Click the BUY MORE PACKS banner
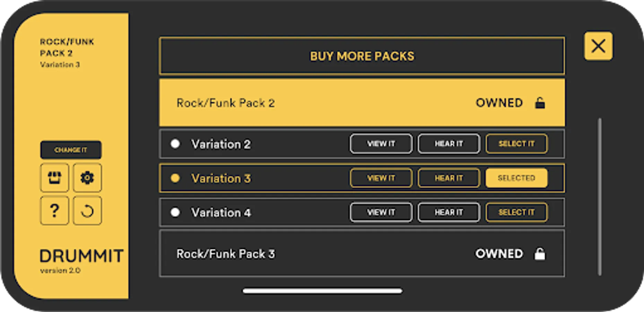Viewport: 644px width, 312px height. [362, 56]
